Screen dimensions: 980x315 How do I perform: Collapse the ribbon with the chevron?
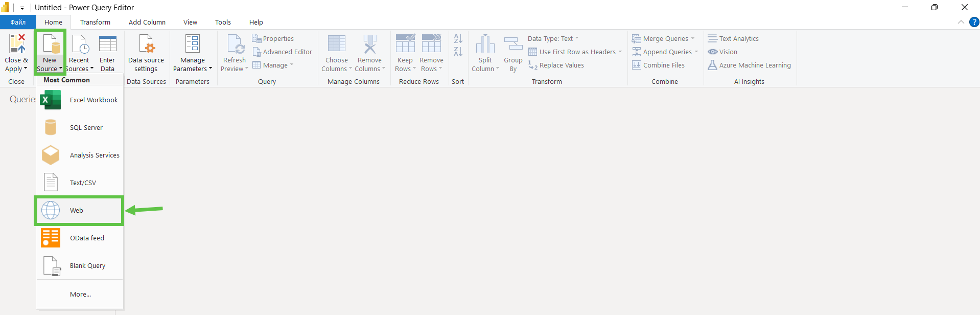pyautogui.click(x=961, y=22)
